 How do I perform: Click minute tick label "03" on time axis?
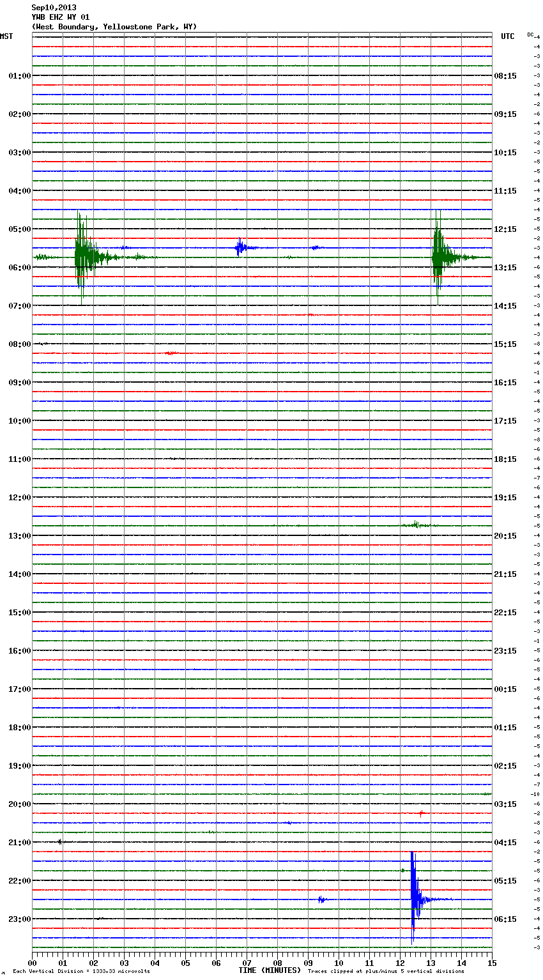(124, 963)
